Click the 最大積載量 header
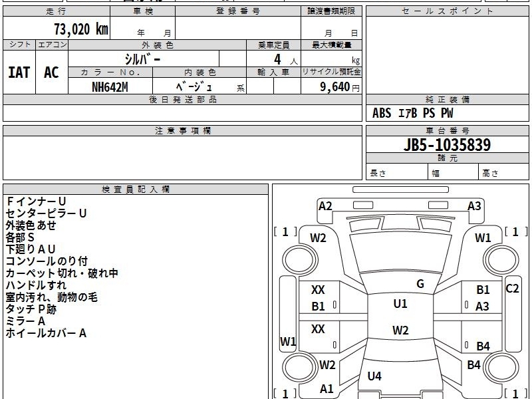The height and width of the screenshot is (399, 532). coord(331,45)
